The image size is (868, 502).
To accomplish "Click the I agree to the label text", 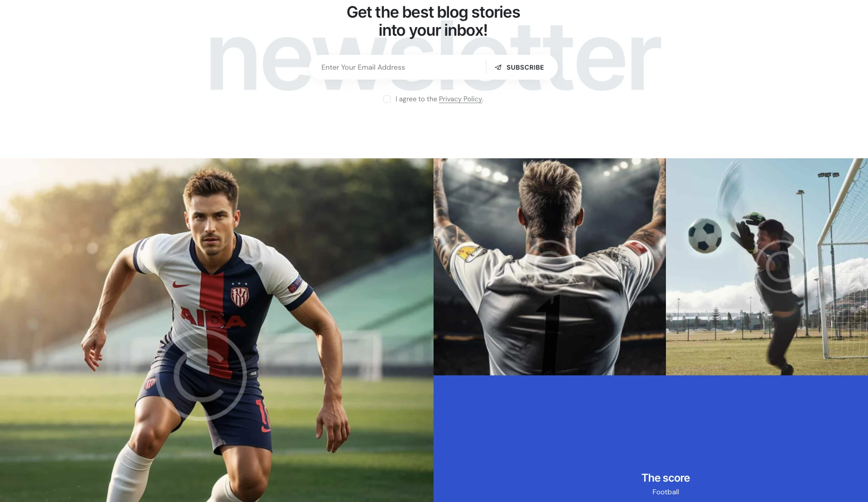I will tap(416, 99).
